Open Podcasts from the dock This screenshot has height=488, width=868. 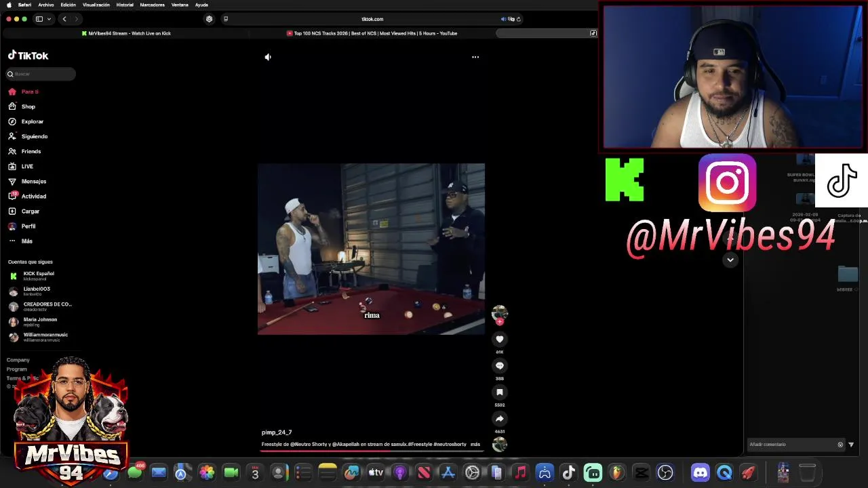pyautogui.click(x=400, y=472)
